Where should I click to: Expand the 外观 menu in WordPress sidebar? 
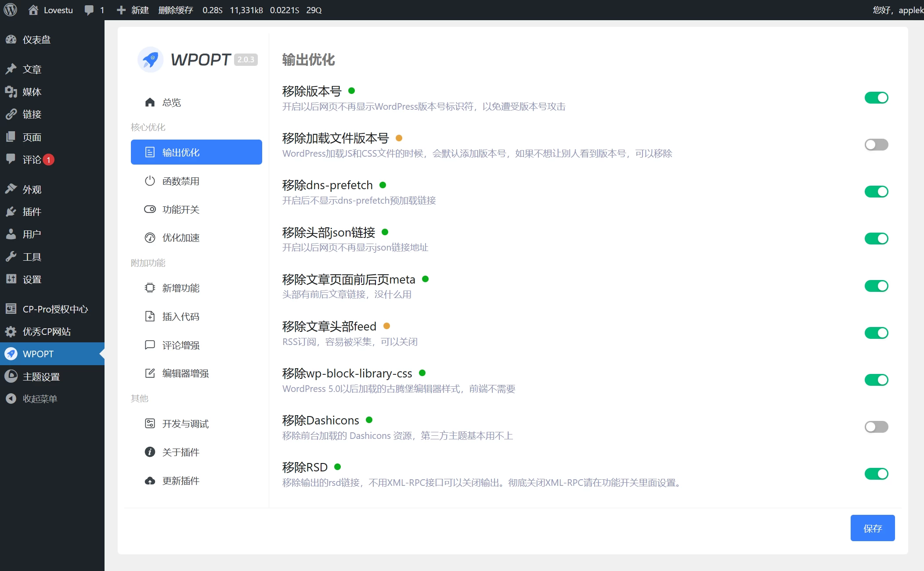32,189
